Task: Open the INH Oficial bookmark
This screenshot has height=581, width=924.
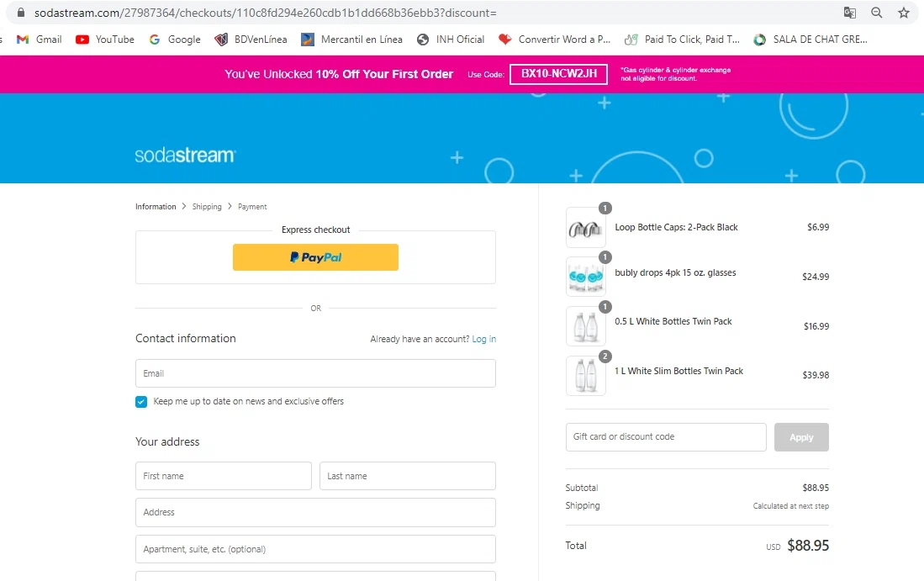Action: click(450, 40)
